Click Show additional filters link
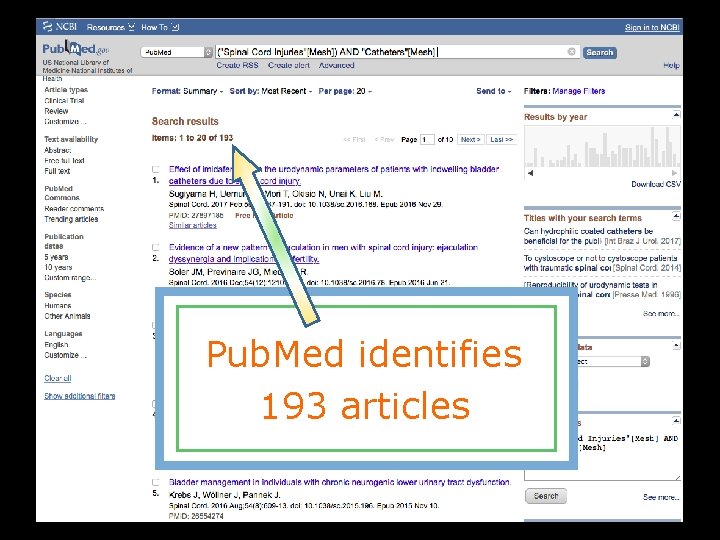Viewport: 720px width, 540px height. pyautogui.click(x=79, y=396)
